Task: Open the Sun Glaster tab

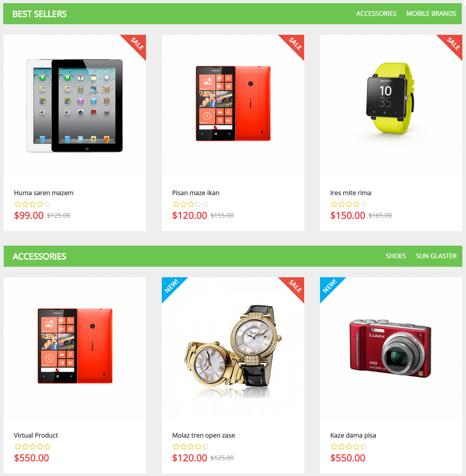Action: 436,256
